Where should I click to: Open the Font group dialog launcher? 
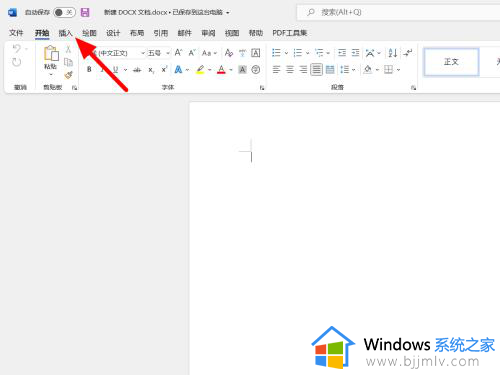tap(262, 88)
